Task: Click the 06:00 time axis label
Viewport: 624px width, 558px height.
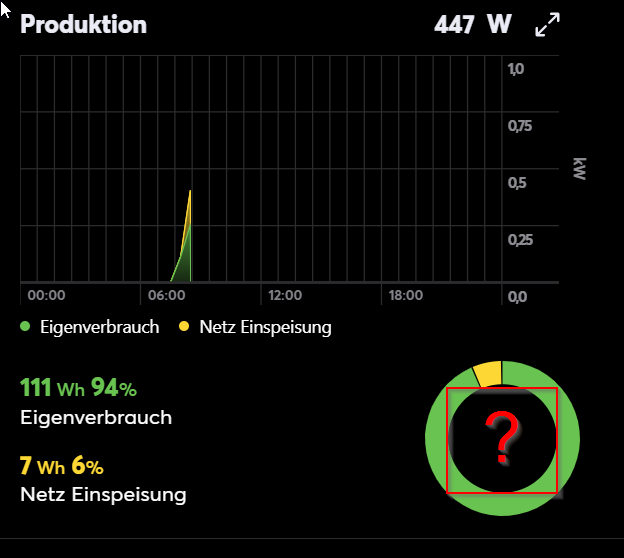Action: (x=166, y=296)
